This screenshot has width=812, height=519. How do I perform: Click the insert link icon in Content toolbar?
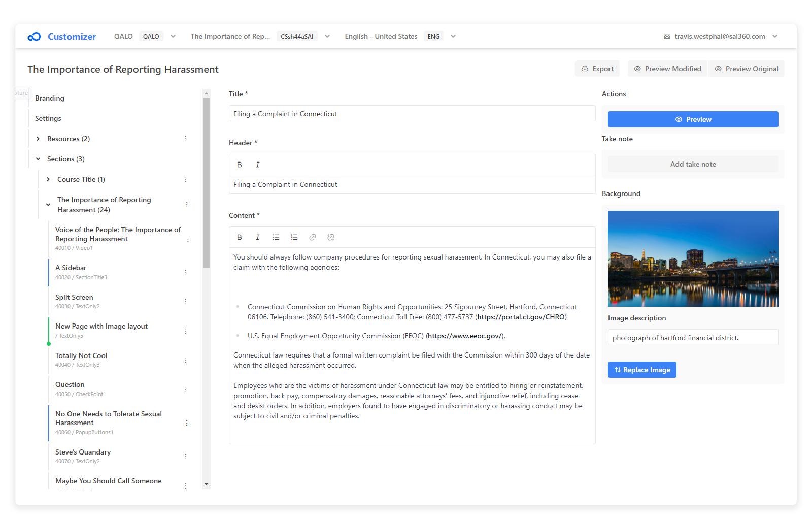point(313,237)
